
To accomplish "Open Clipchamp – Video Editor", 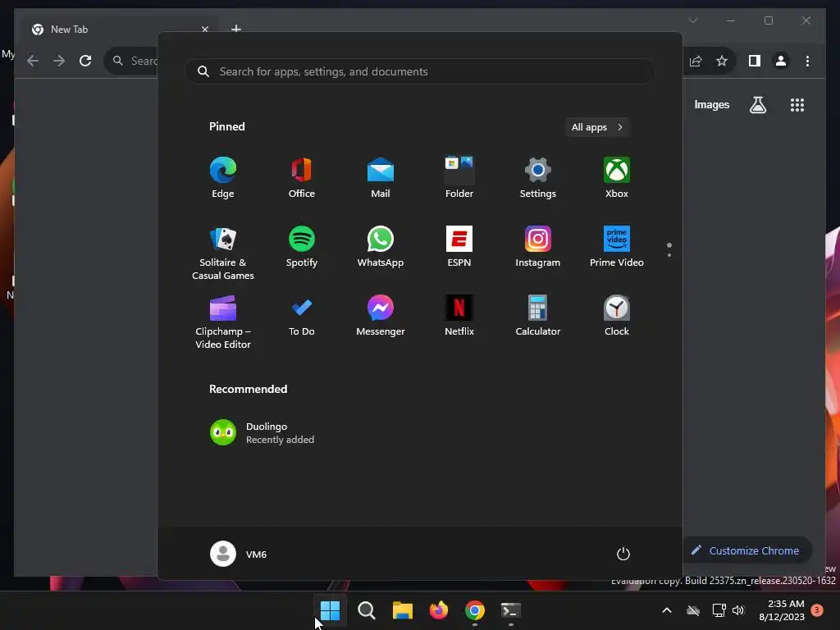I will click(x=223, y=322).
